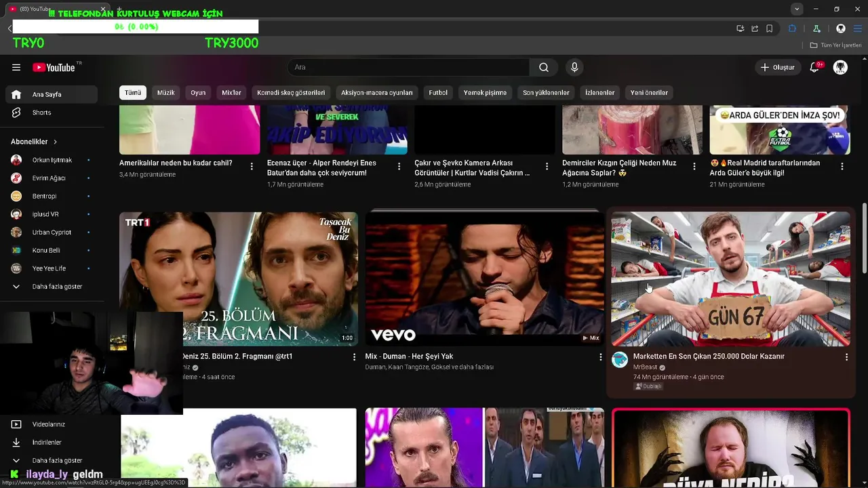The width and height of the screenshot is (868, 488).
Task: Open Ana Sayfa in sidebar
Action: [x=52, y=94]
